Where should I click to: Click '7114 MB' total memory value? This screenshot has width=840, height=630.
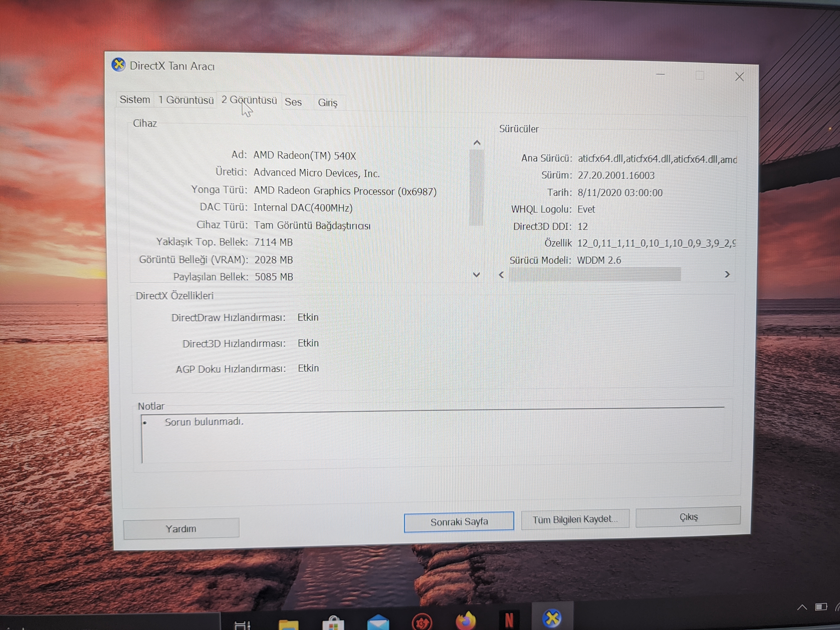(273, 242)
